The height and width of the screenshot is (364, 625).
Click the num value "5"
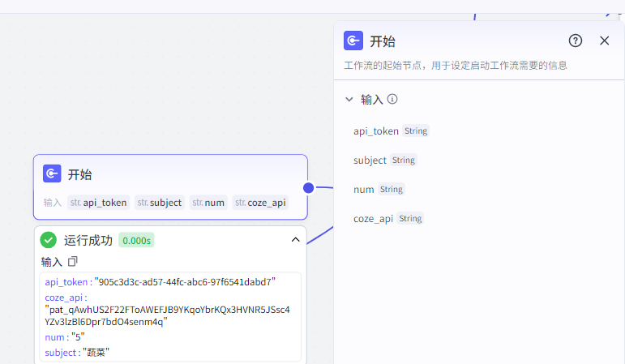[78, 337]
